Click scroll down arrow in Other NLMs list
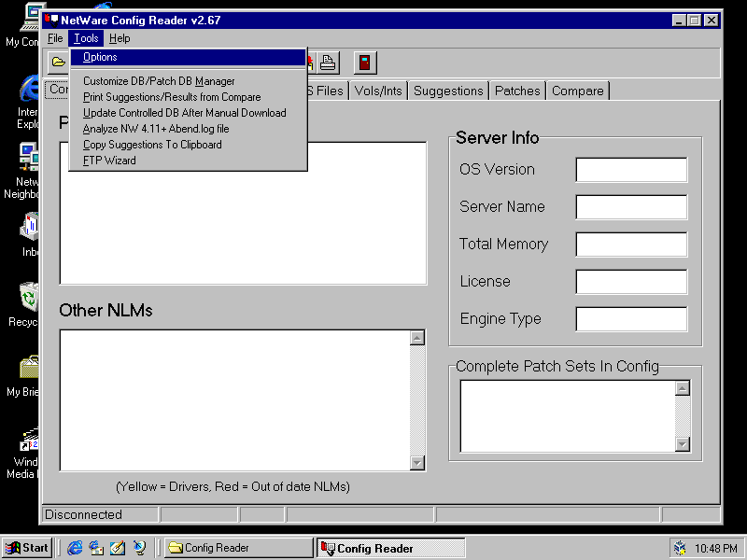This screenshot has height=560, width=747. [x=416, y=462]
